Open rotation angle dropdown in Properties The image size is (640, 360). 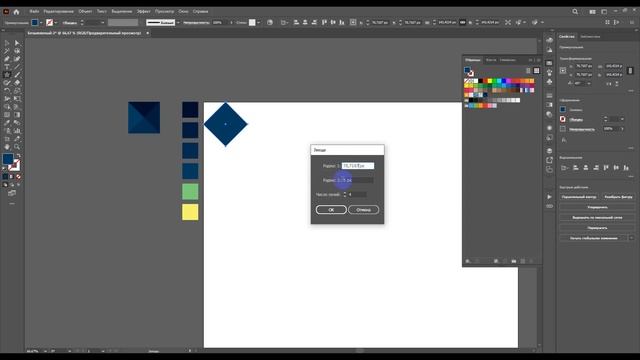coord(589,83)
